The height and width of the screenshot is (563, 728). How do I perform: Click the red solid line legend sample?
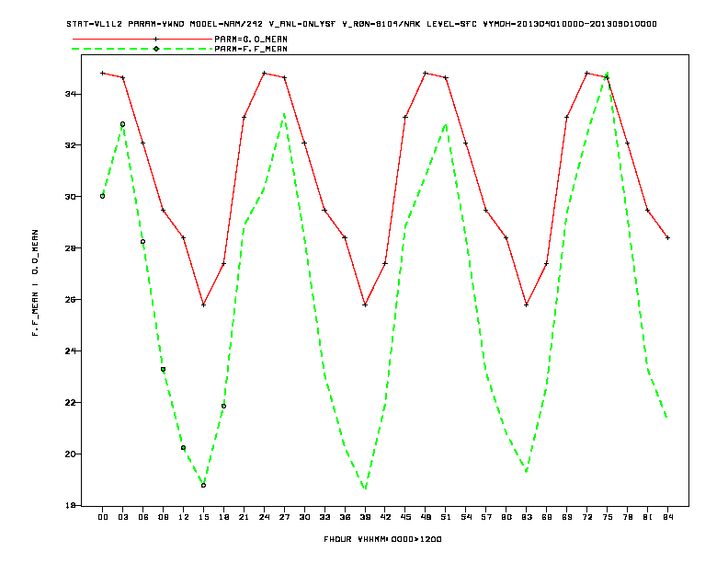click(x=142, y=39)
